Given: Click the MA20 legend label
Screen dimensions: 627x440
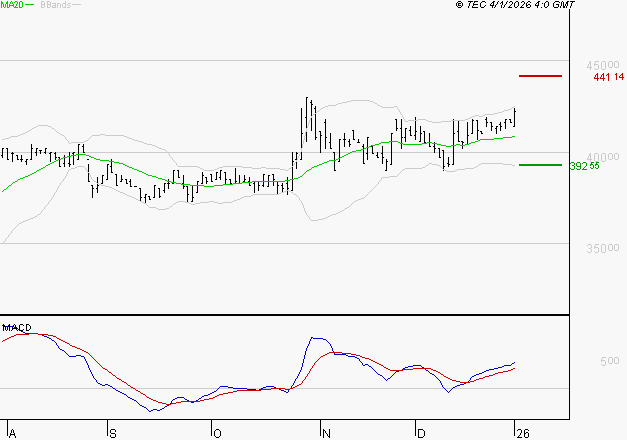Looking at the screenshot, I should [x=12, y=5].
